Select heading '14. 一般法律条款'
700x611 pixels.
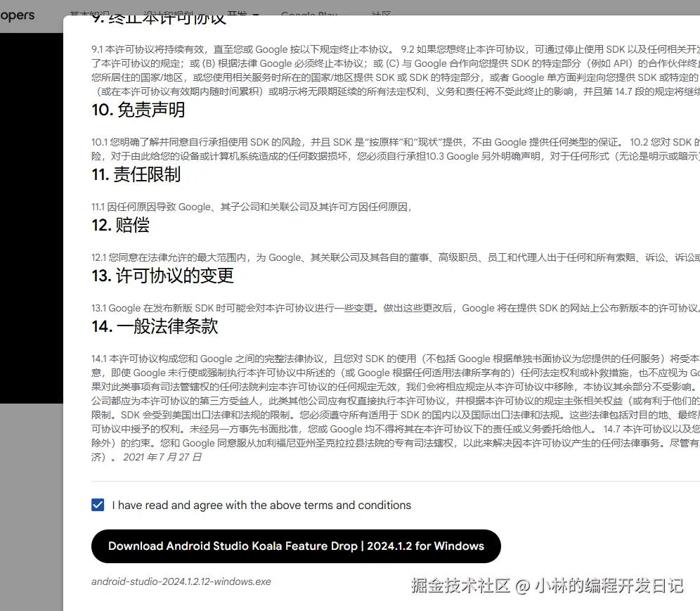pos(155,326)
